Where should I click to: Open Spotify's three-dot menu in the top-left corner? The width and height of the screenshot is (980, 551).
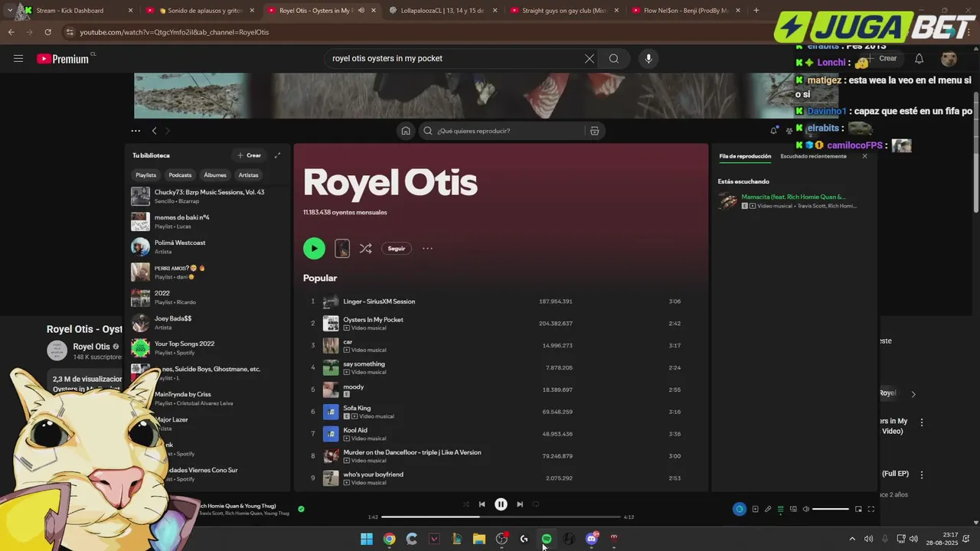click(136, 131)
